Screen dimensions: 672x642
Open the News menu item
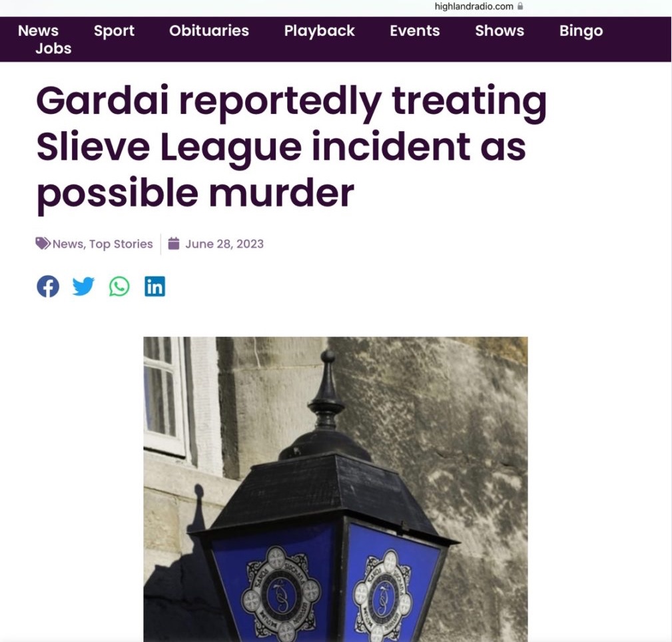pos(38,31)
